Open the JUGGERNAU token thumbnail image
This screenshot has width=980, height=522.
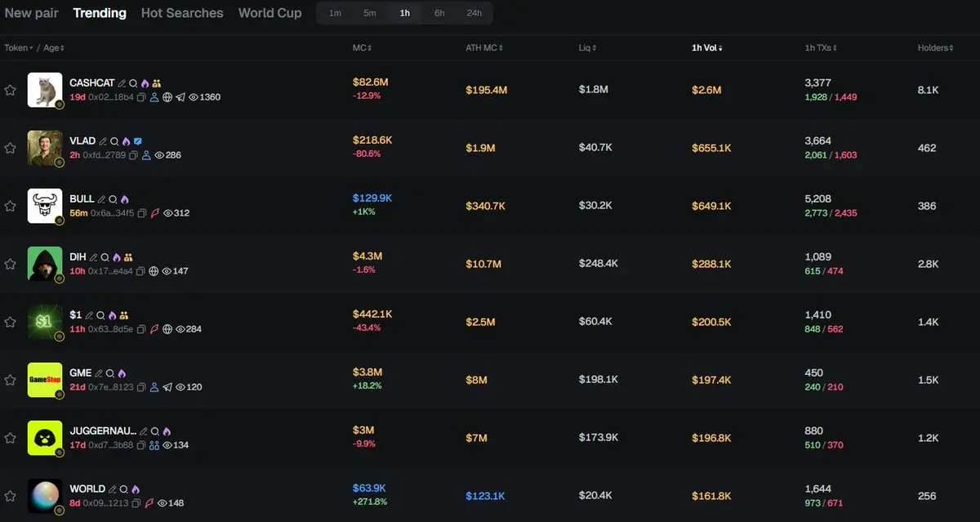44,438
